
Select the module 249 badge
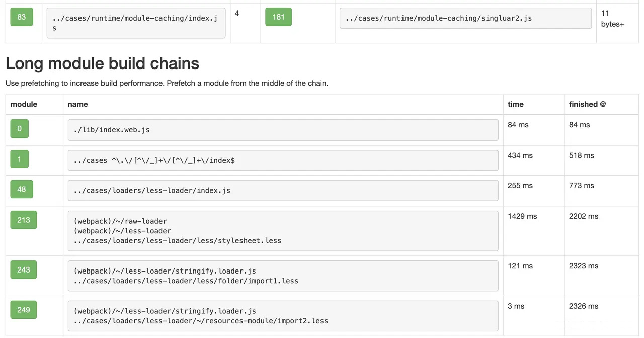pyautogui.click(x=23, y=310)
